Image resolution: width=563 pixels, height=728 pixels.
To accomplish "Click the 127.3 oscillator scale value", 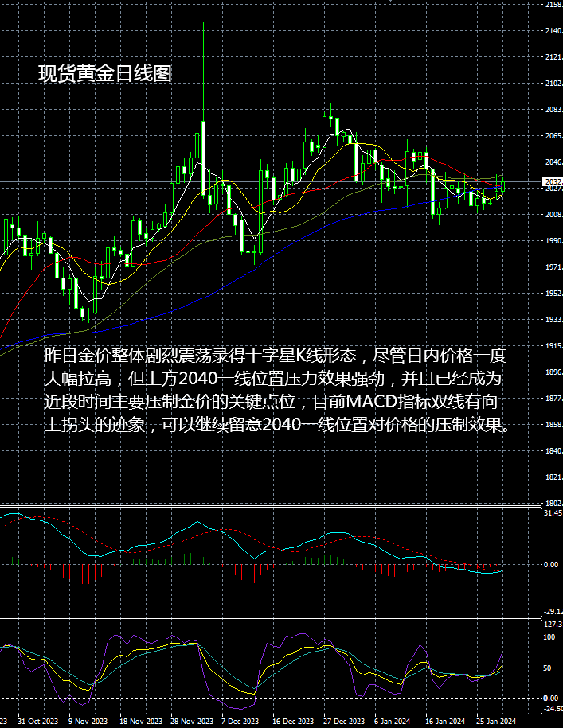I will (x=552, y=625).
